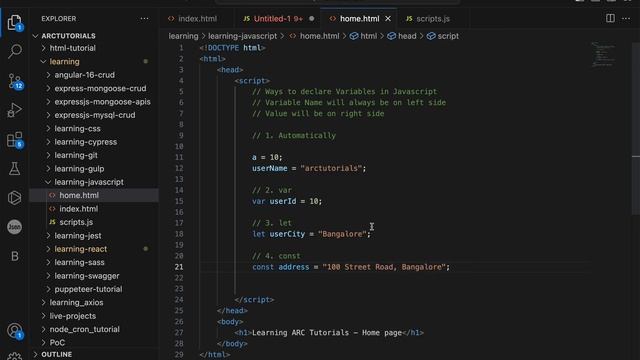Image resolution: width=640 pixels, height=360 pixels.
Task: Open the Manage gear icon
Action: [14, 357]
